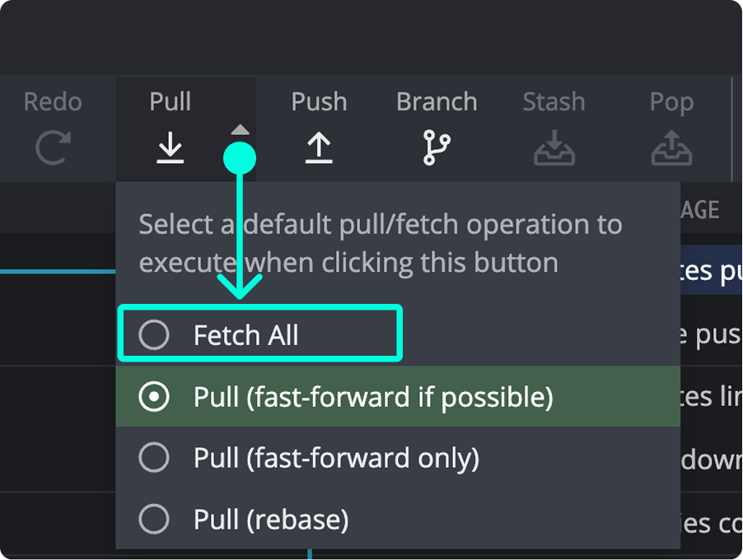The width and height of the screenshot is (743, 560).
Task: Select the Fetch All radio button
Action: click(x=153, y=334)
